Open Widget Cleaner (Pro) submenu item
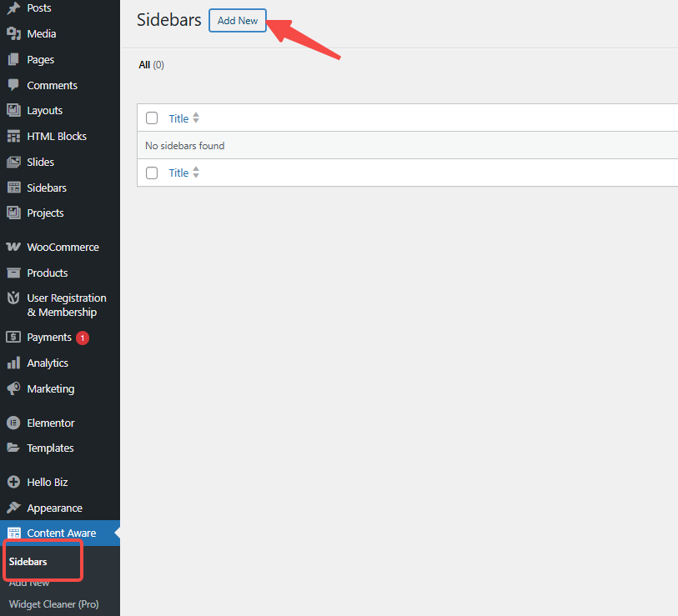678x616 pixels. coord(53,604)
